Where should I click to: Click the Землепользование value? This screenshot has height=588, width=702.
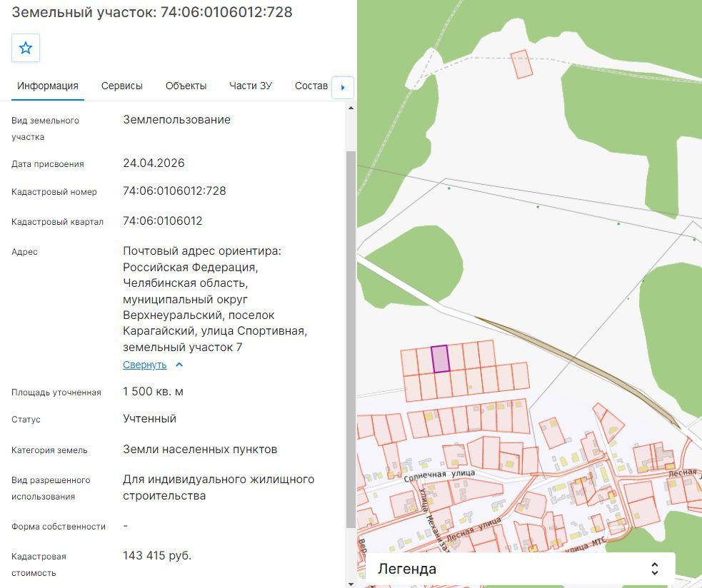[177, 120]
